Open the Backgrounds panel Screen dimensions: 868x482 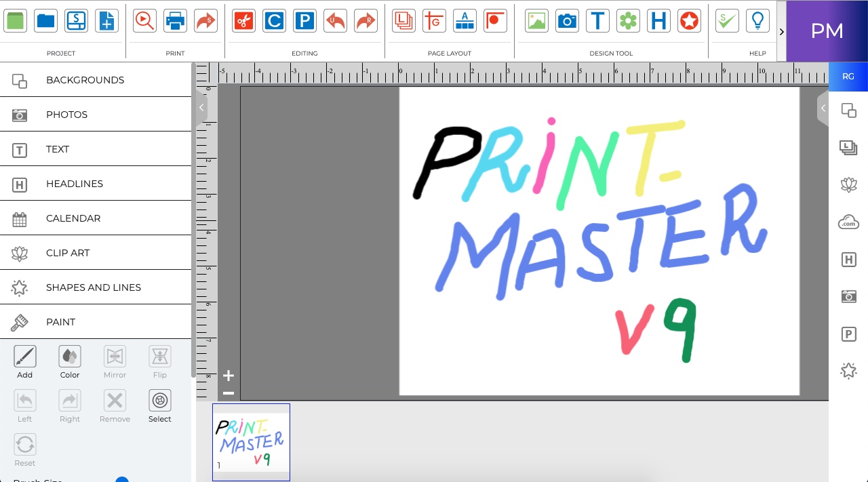[96, 80]
